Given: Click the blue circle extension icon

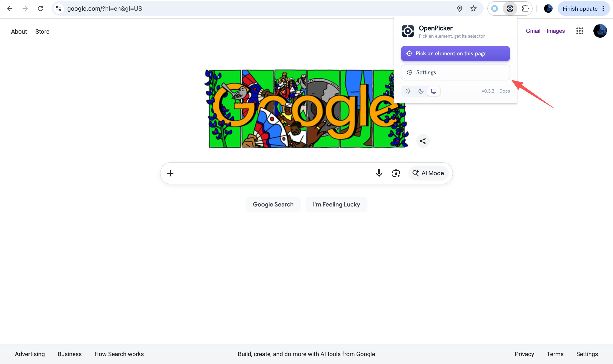Looking at the screenshot, I should point(495,9).
